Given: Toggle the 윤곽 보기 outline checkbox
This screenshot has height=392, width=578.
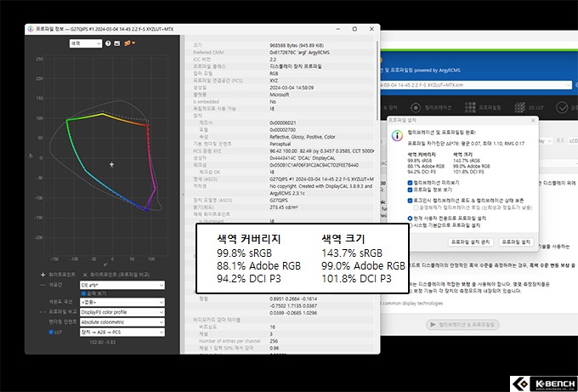Looking at the screenshot, I should (83, 293).
